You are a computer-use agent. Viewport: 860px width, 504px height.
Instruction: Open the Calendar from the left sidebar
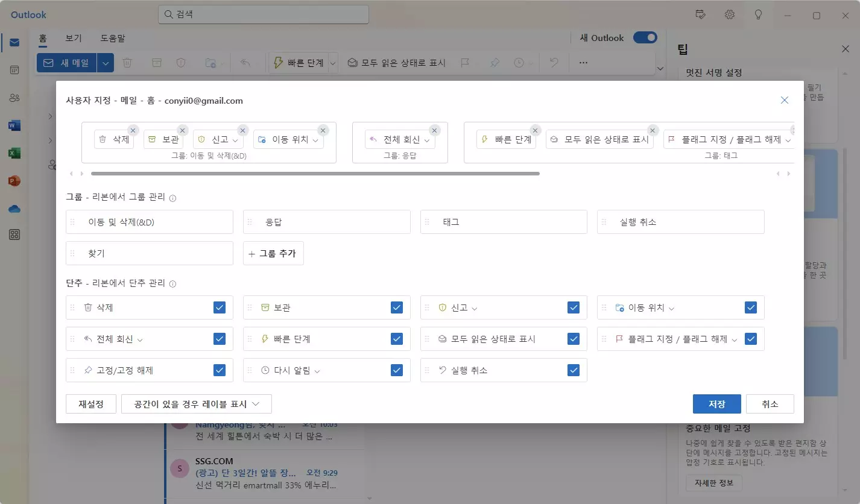click(x=14, y=69)
